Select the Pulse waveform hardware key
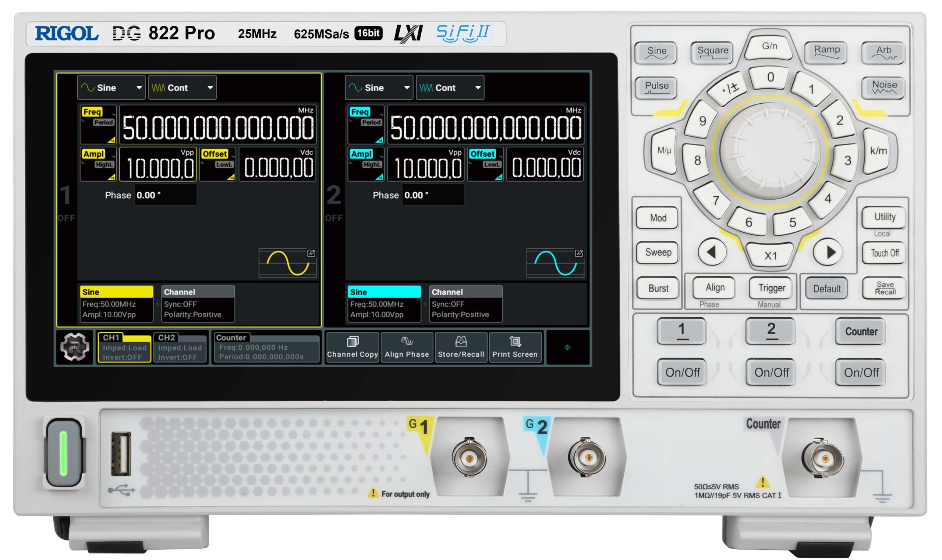This screenshot has height=560, width=942. pyautogui.click(x=656, y=88)
